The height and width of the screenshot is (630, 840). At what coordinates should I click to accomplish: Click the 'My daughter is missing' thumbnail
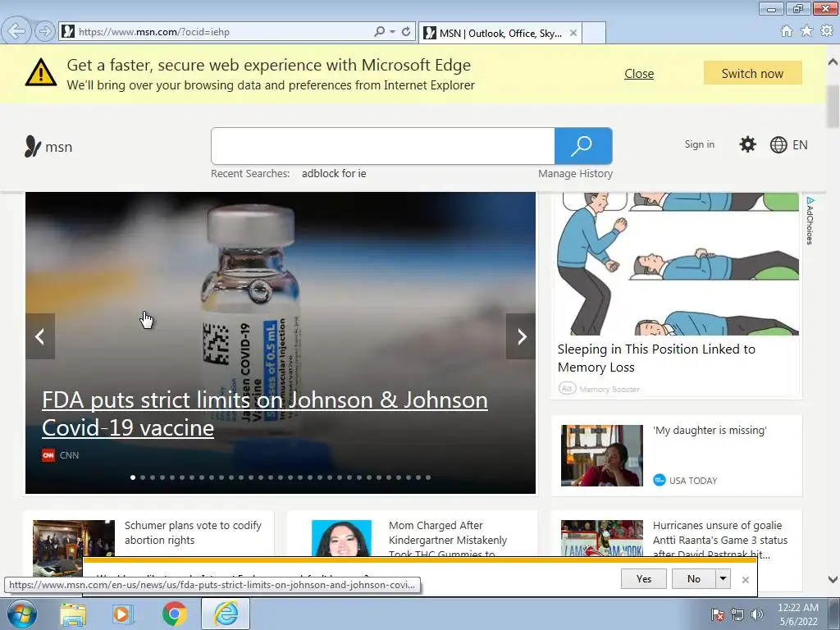(601, 455)
